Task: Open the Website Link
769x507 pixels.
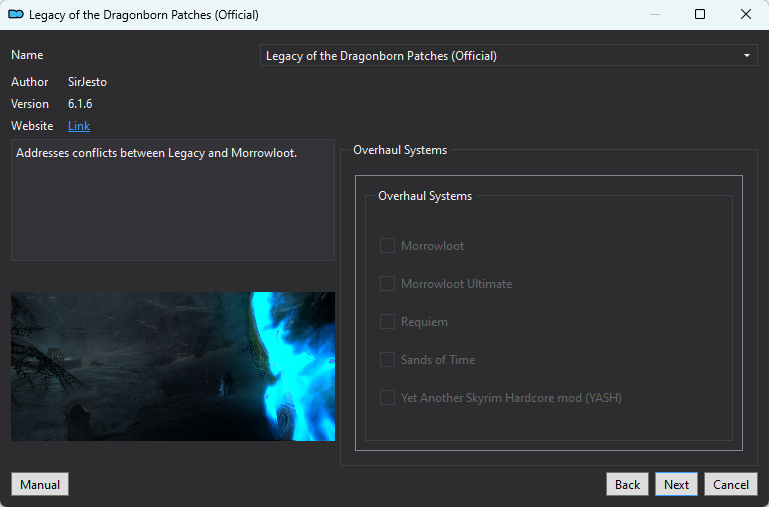Action: coord(79,126)
